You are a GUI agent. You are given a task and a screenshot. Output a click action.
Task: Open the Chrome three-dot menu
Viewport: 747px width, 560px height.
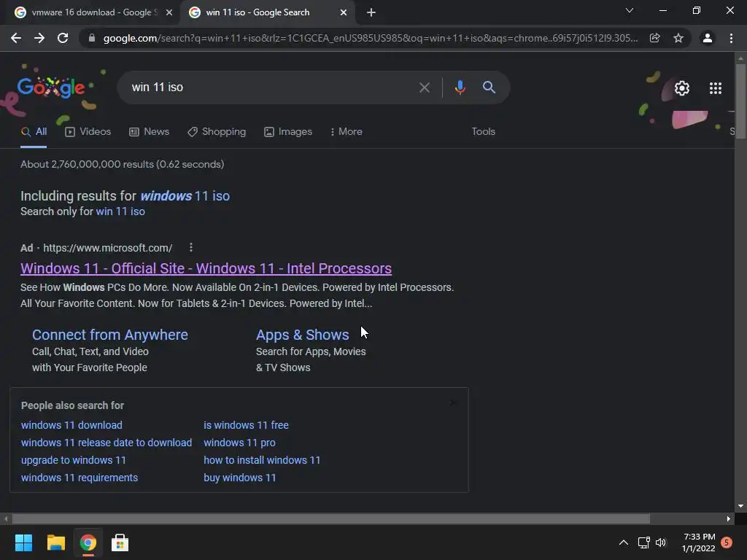point(731,38)
